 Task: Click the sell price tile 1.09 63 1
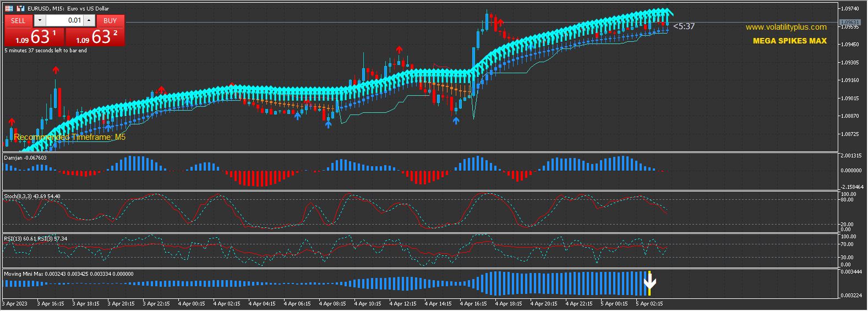pos(35,36)
